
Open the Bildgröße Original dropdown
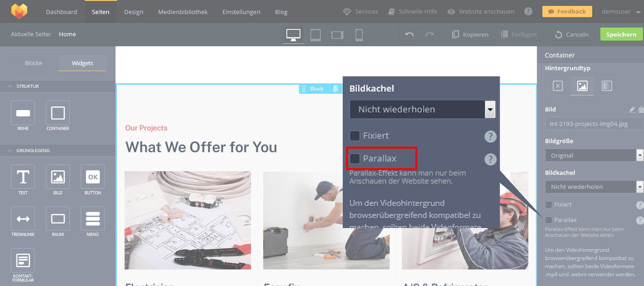(594, 155)
